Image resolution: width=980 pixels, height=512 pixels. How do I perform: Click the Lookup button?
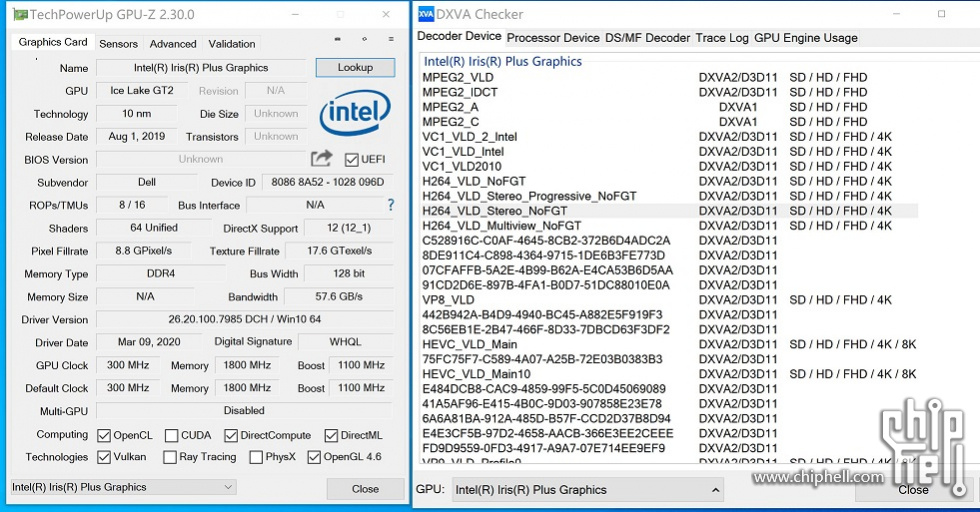[x=355, y=68]
